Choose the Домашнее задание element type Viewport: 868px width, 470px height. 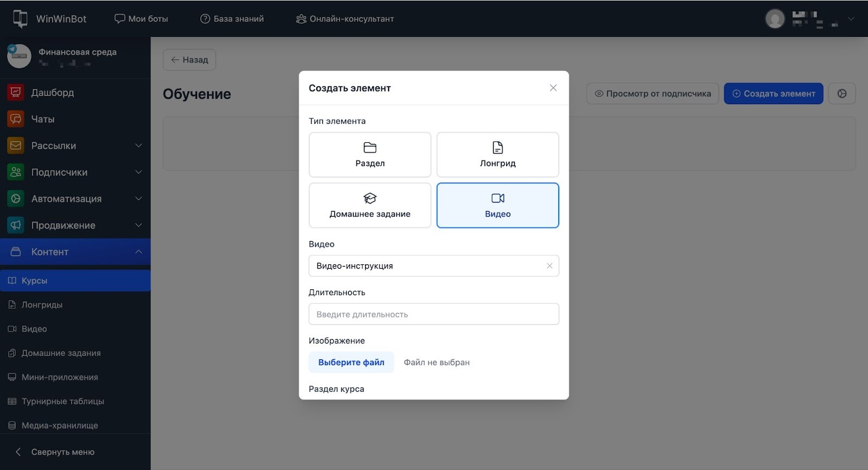(x=369, y=206)
